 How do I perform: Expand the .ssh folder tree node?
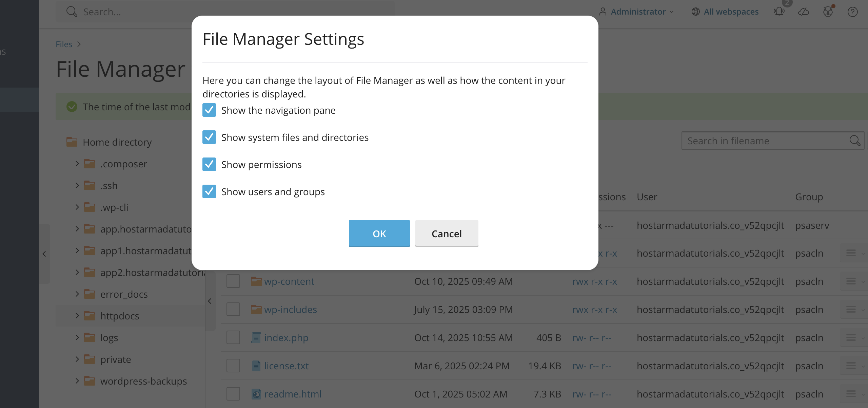pos(77,185)
